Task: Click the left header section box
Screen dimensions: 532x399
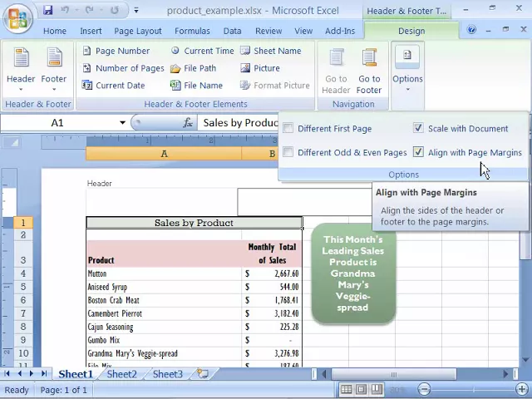Action: pyautogui.click(x=162, y=202)
